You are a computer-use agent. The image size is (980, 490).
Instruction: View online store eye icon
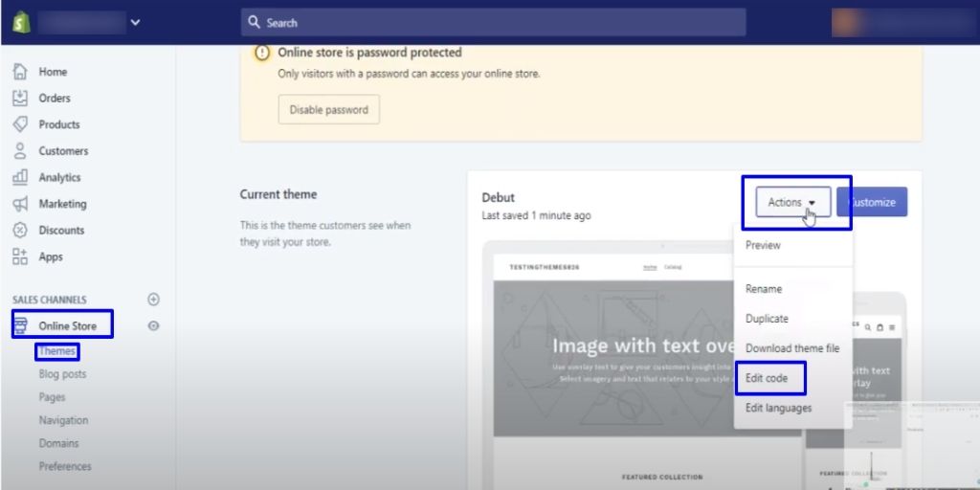pyautogui.click(x=153, y=325)
